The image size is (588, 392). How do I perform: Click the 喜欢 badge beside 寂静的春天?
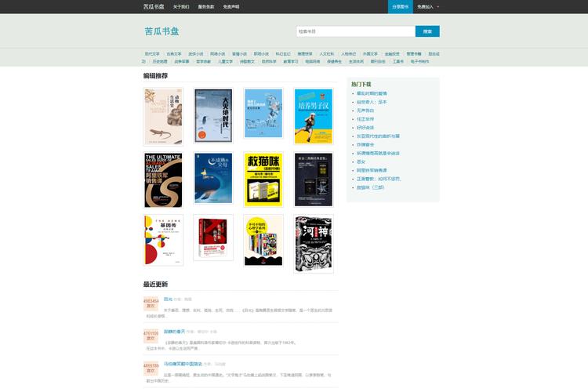[x=151, y=336]
